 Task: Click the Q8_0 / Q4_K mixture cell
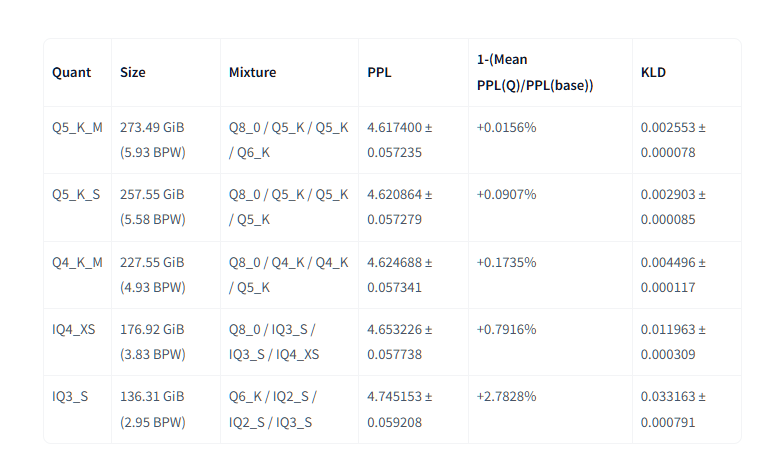[288, 274]
